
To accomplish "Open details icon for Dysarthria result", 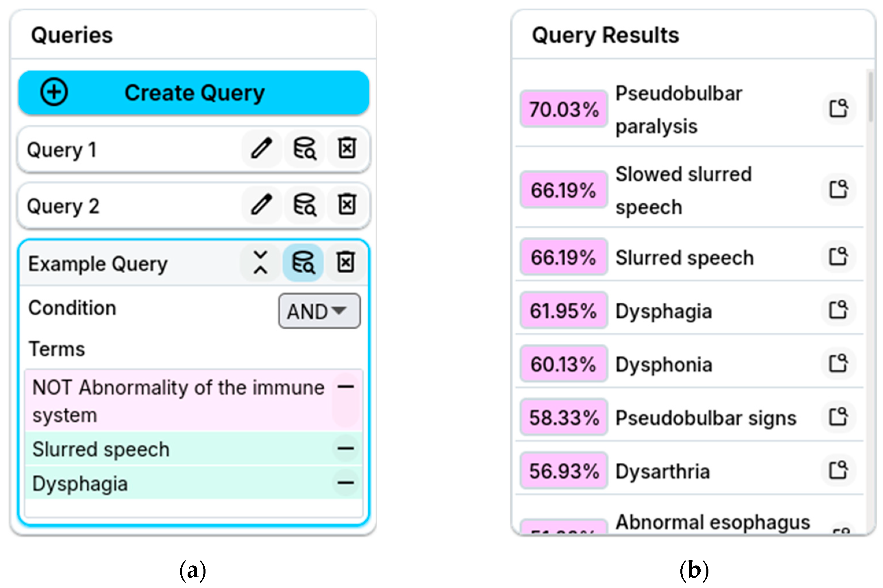I will pyautogui.click(x=839, y=470).
